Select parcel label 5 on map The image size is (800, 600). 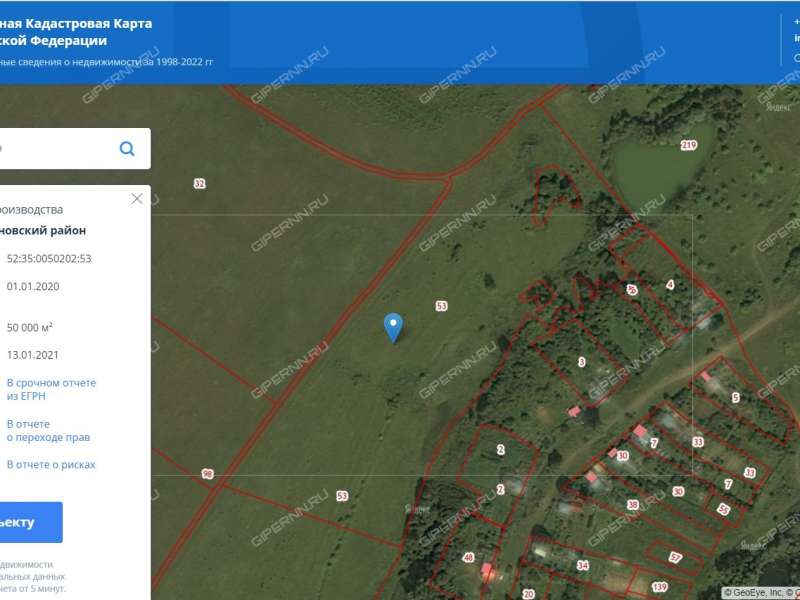click(735, 398)
